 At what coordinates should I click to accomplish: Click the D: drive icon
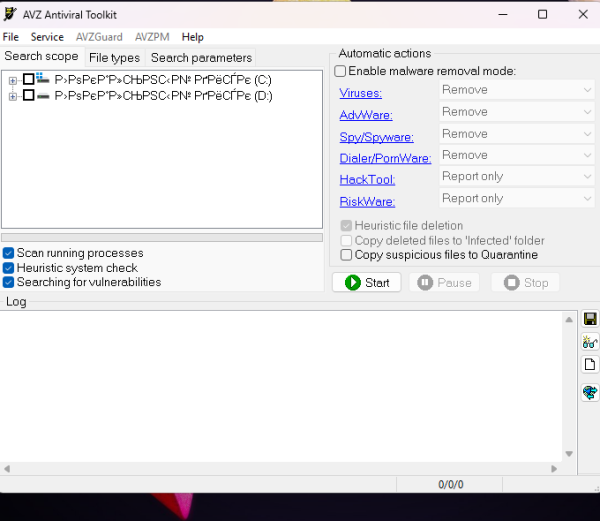pyautogui.click(x=43, y=96)
